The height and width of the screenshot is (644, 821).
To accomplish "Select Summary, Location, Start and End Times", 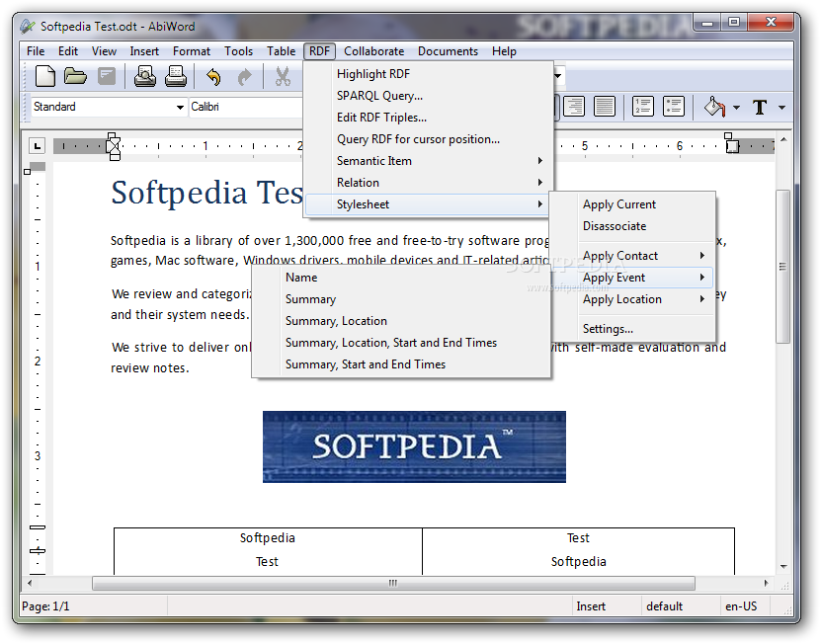I will (401, 343).
